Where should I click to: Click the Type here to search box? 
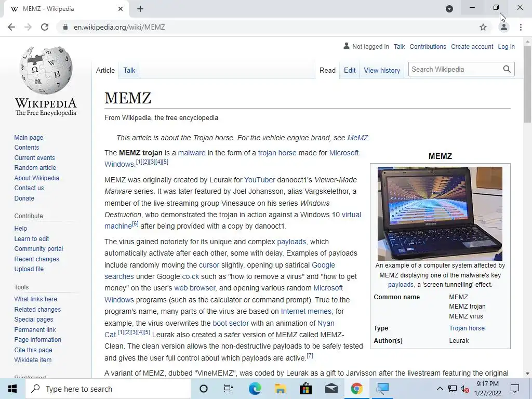coord(108,389)
